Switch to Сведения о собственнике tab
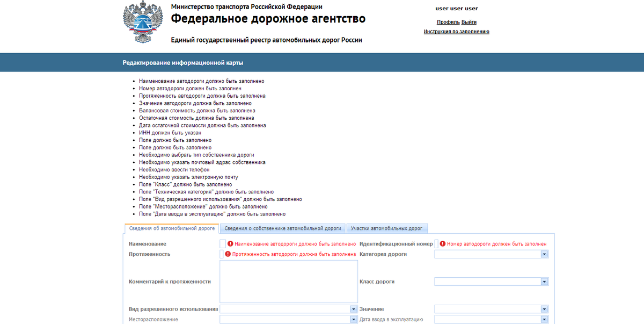 point(283,228)
